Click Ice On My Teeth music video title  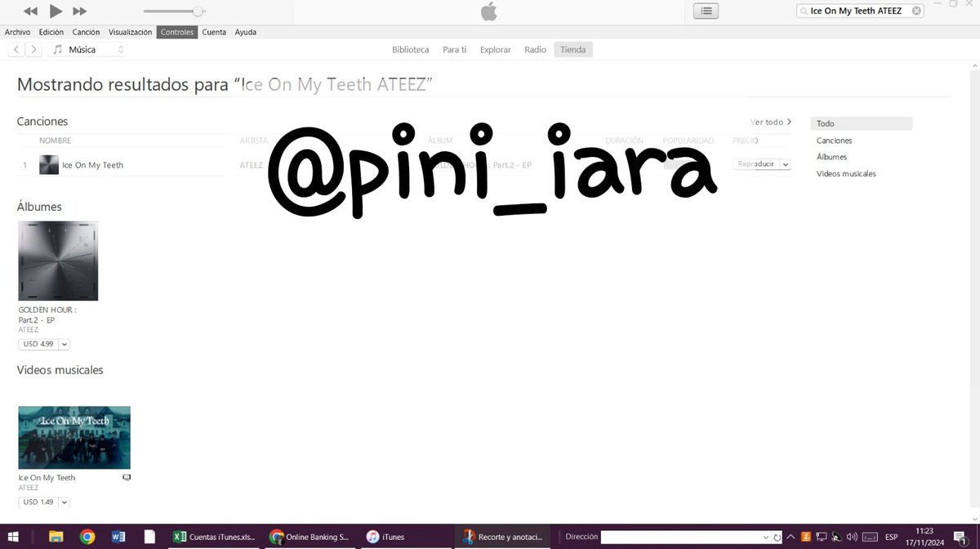click(47, 478)
